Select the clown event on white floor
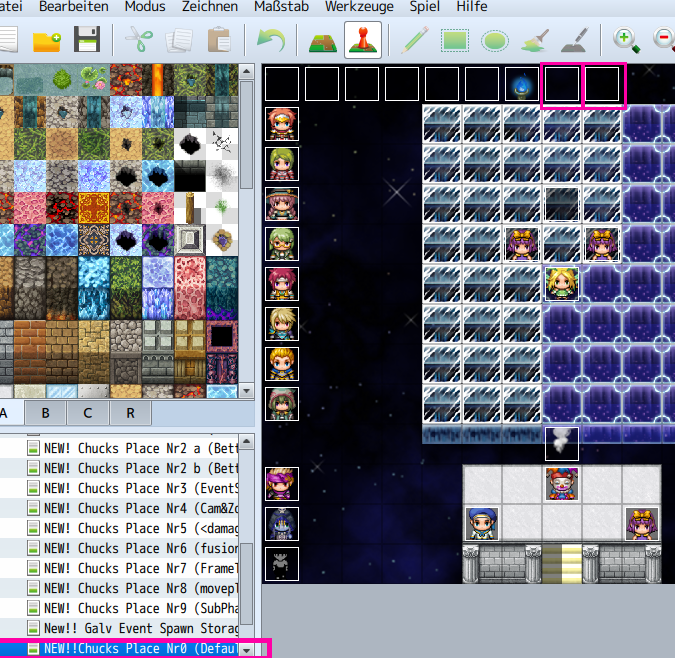This screenshot has width=675, height=658. point(562,484)
